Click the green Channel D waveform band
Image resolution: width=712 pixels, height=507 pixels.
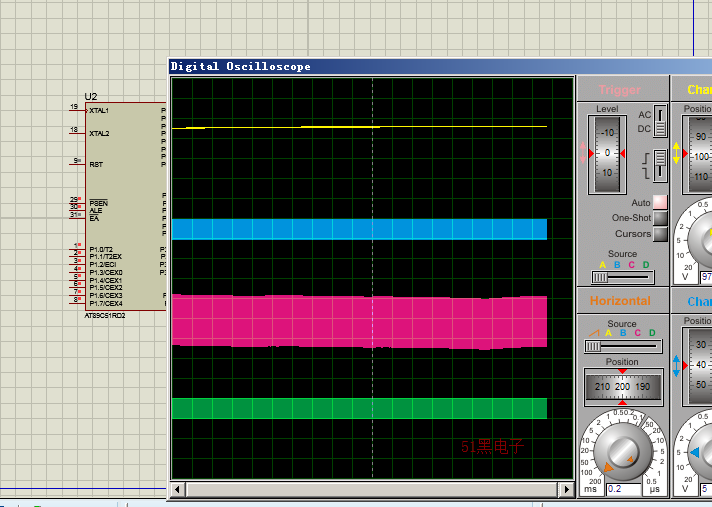click(359, 409)
